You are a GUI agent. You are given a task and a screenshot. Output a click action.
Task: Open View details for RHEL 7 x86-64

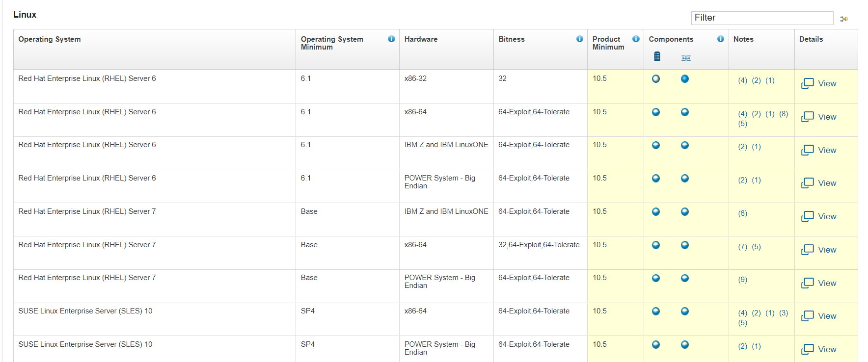coord(819,250)
